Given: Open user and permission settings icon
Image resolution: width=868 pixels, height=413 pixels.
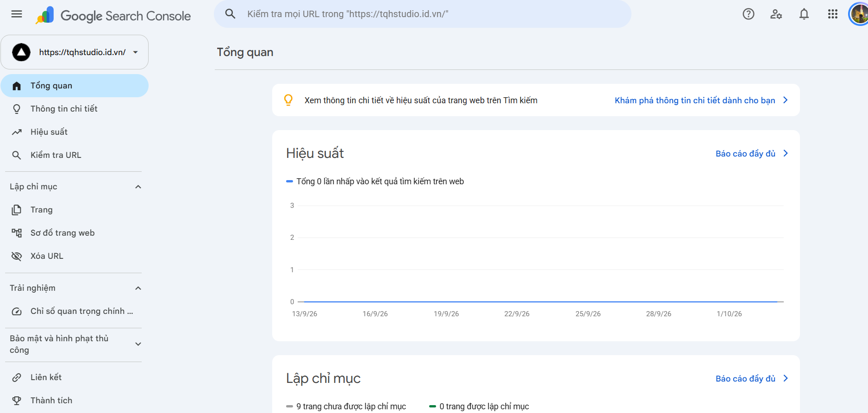Looking at the screenshot, I should [776, 14].
